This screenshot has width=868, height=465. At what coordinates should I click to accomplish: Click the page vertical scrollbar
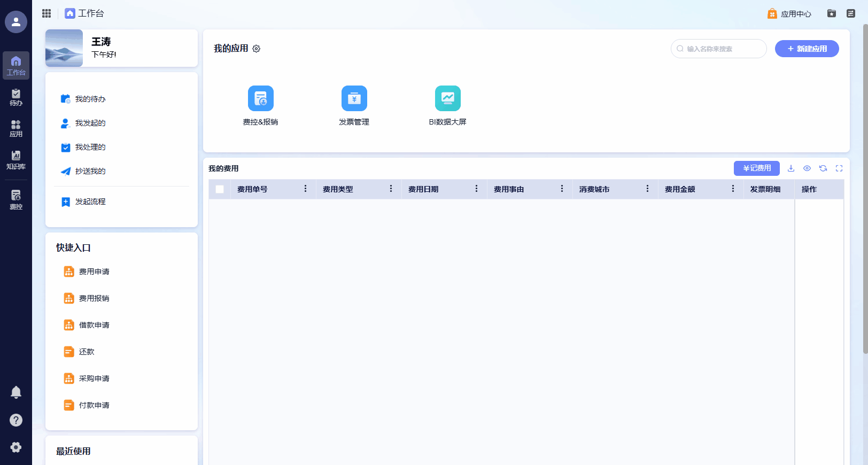point(865,189)
